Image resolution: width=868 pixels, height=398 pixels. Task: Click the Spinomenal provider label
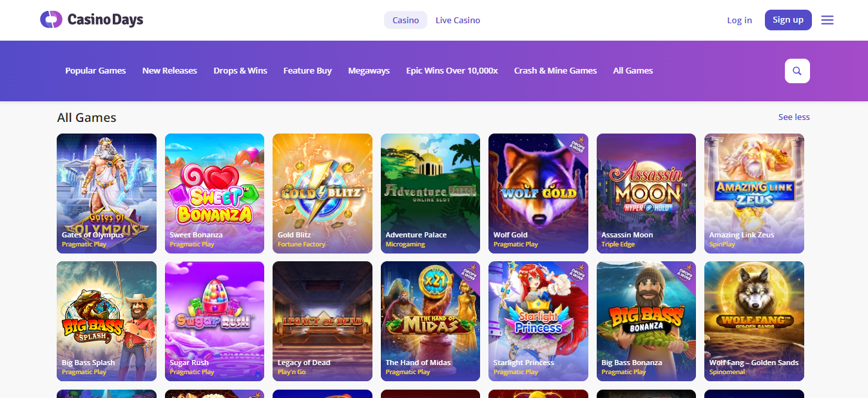tap(727, 372)
